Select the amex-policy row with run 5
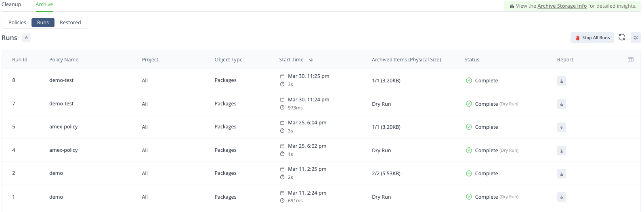Viewport: 644px width, 212px height. 63,127
